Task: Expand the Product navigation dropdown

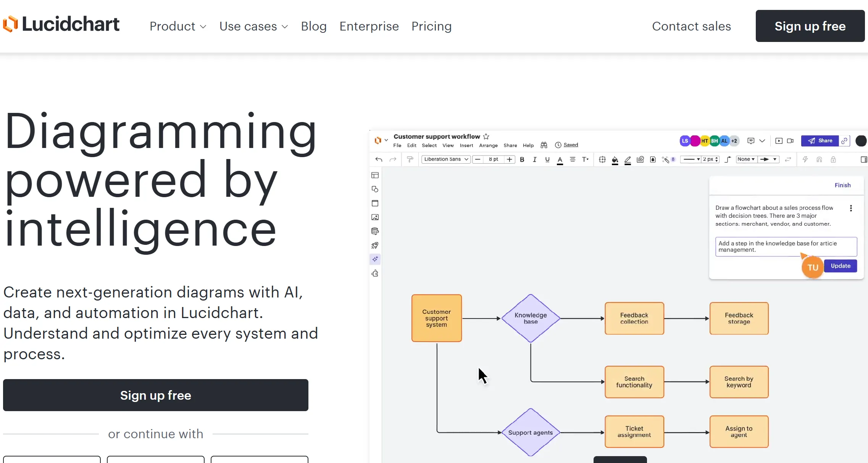Action: (x=178, y=26)
